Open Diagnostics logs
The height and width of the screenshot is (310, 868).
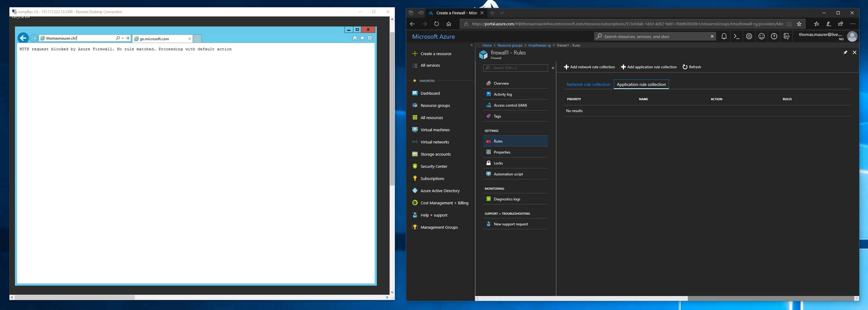pos(516,199)
